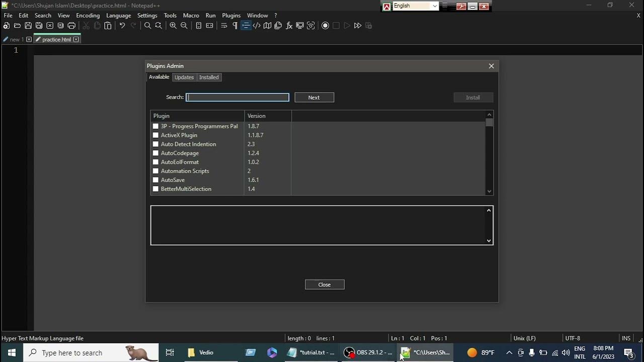Check the AutoCodepage plugin checkbox
This screenshot has width=644, height=362.
(x=155, y=153)
